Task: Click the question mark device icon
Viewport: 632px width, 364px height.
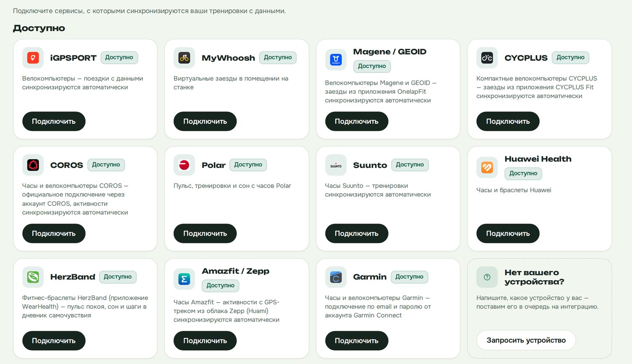Action: click(x=487, y=277)
